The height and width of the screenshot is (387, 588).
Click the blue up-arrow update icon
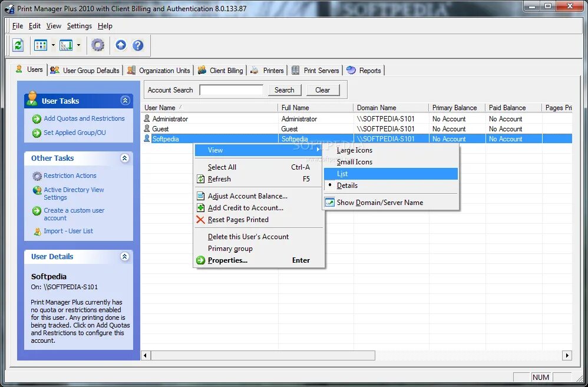click(121, 46)
